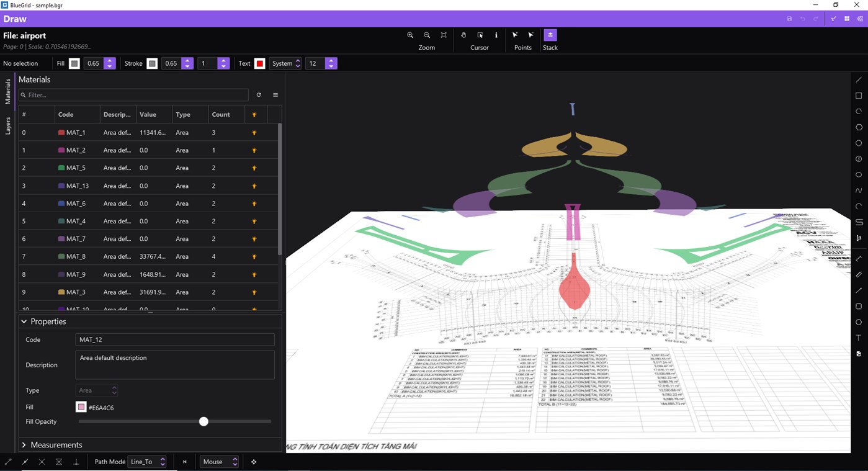This screenshot has height=471, width=868.
Task: Click the save icon in purple header
Action: coord(789,19)
